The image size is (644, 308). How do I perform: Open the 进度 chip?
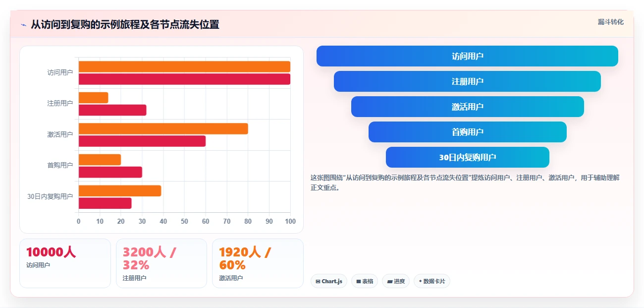pos(396,281)
